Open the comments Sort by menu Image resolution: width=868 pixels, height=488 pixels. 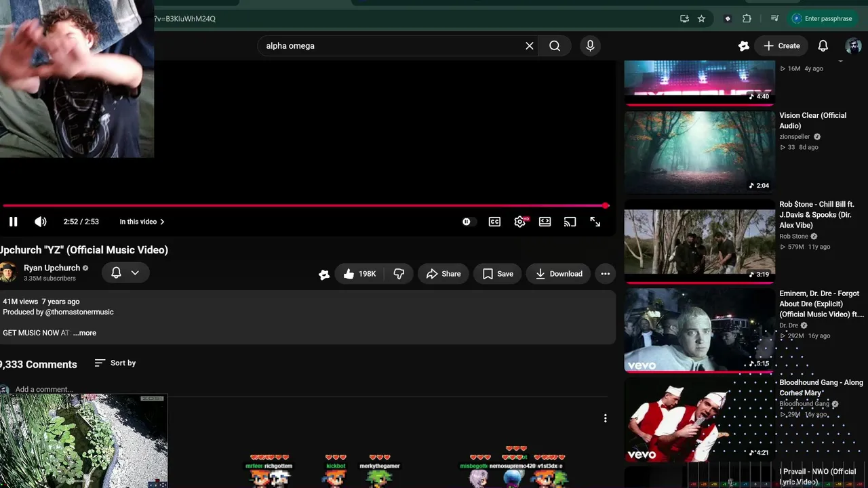coord(115,363)
